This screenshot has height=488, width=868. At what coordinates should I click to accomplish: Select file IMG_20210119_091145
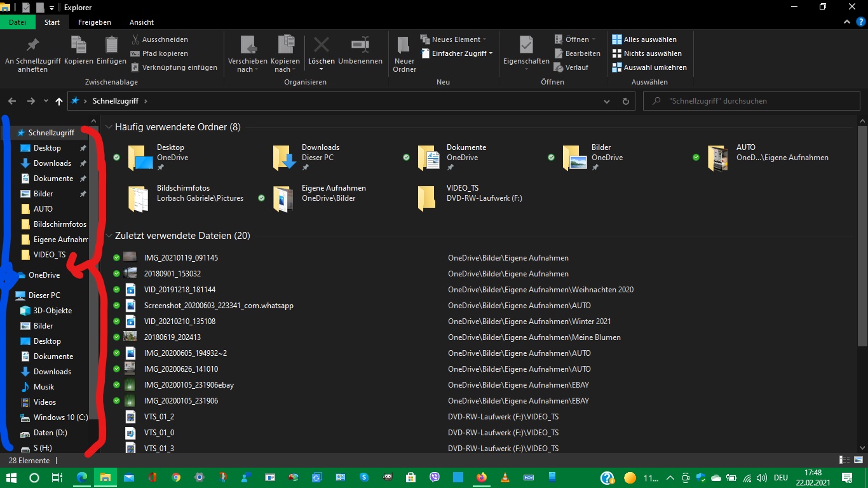(x=181, y=258)
